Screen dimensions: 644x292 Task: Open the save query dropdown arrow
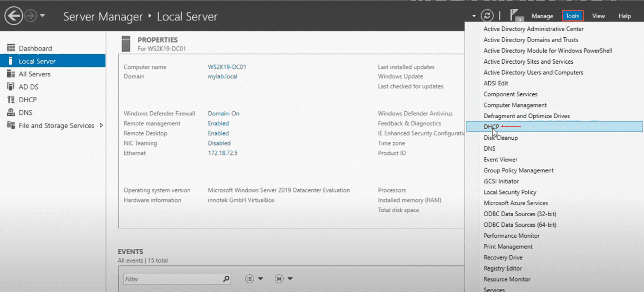click(x=290, y=279)
